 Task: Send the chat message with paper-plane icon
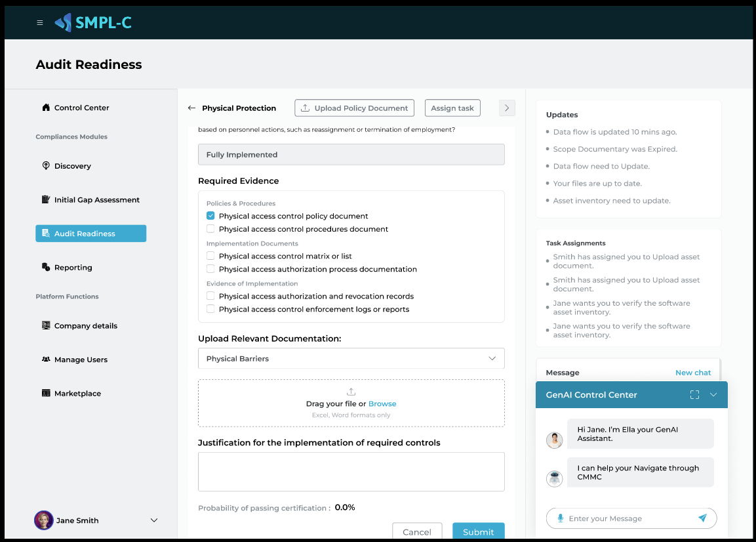pos(702,518)
